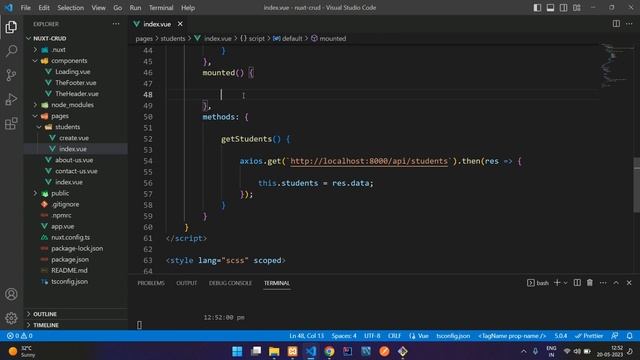Viewport: 640px width, 360px height.
Task: Open notifications bell in status bar
Action: tap(629, 336)
